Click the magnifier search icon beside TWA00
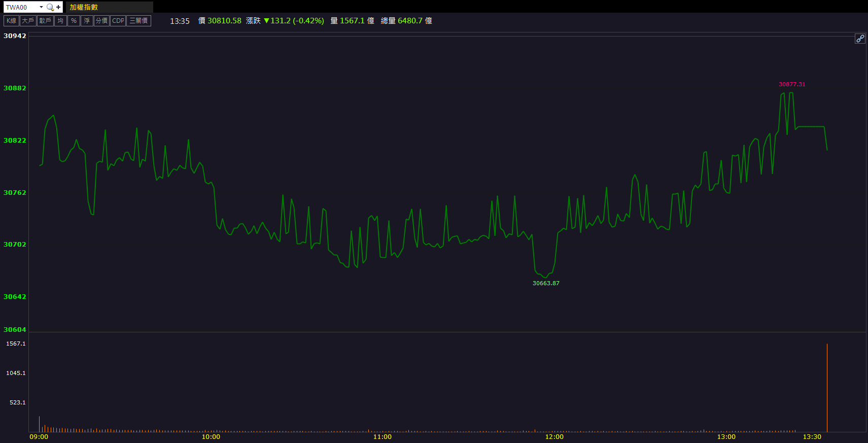The height and width of the screenshot is (443, 868). 50,7
